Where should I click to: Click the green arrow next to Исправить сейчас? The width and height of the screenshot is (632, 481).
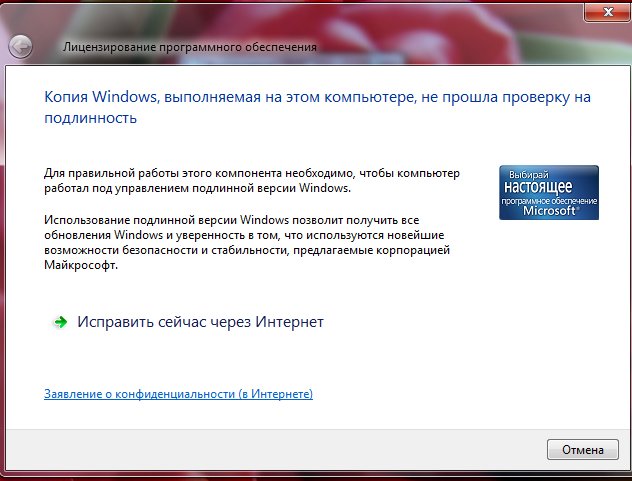60,322
